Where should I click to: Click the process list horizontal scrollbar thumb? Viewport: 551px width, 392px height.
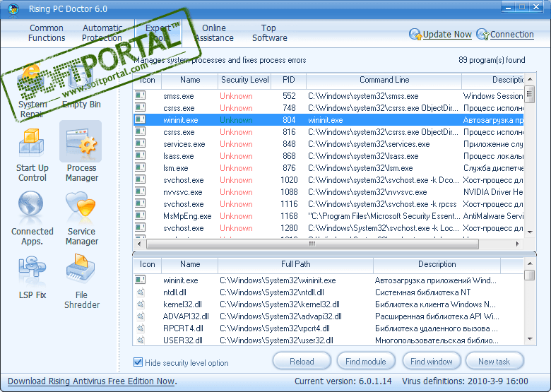coord(312,244)
